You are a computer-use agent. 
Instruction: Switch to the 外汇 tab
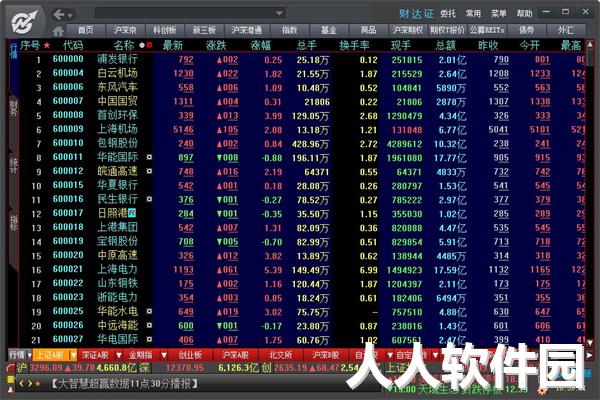[566, 30]
